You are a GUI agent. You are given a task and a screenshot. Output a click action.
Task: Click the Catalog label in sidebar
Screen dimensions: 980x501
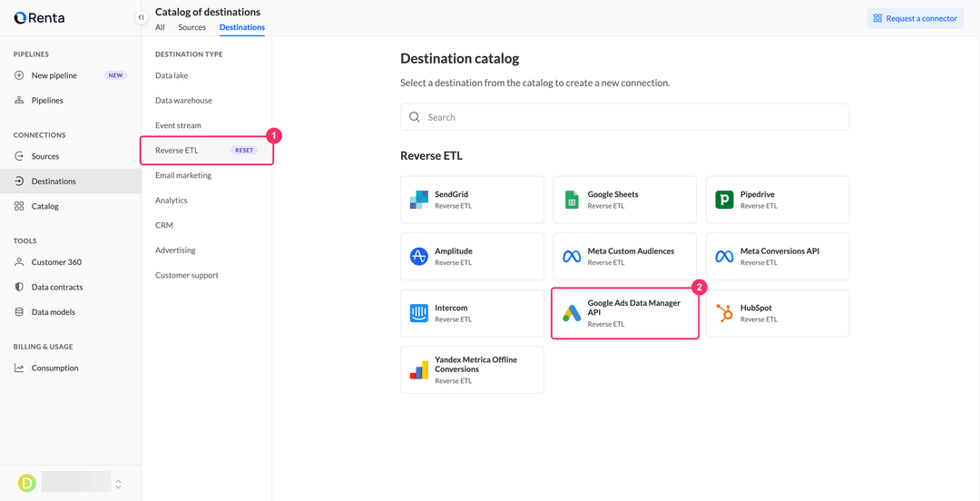45,206
